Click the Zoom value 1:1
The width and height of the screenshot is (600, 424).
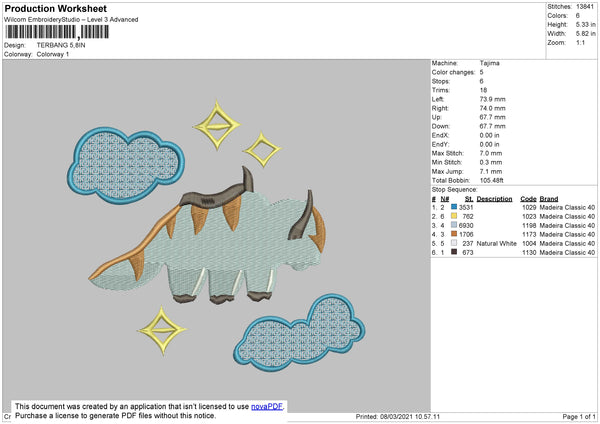pos(580,42)
